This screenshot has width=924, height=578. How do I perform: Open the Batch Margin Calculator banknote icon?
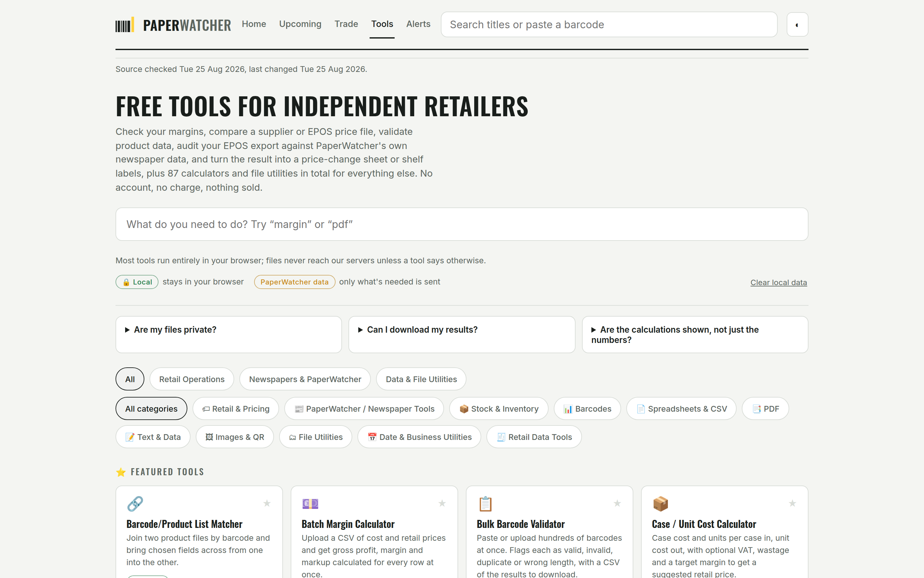310,504
